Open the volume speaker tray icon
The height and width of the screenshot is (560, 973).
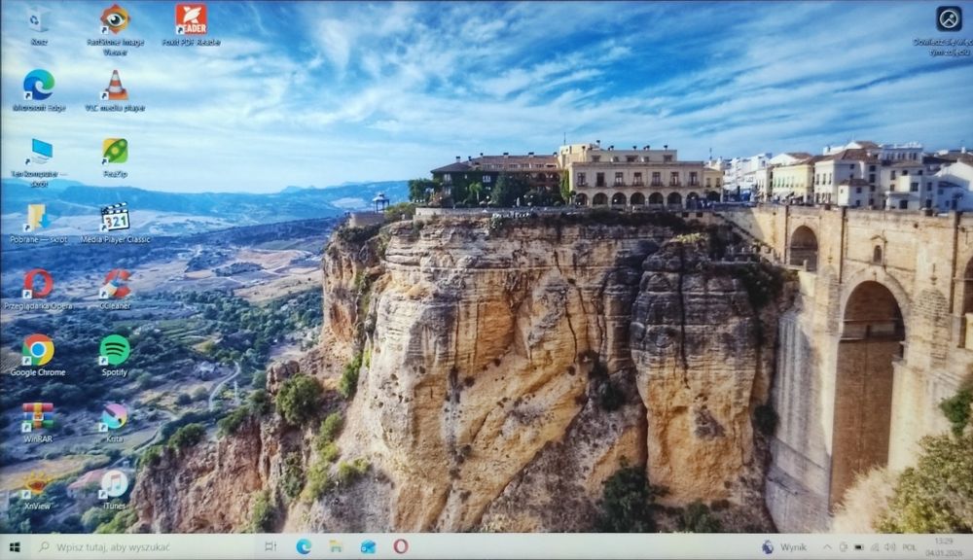pyautogui.click(x=890, y=547)
